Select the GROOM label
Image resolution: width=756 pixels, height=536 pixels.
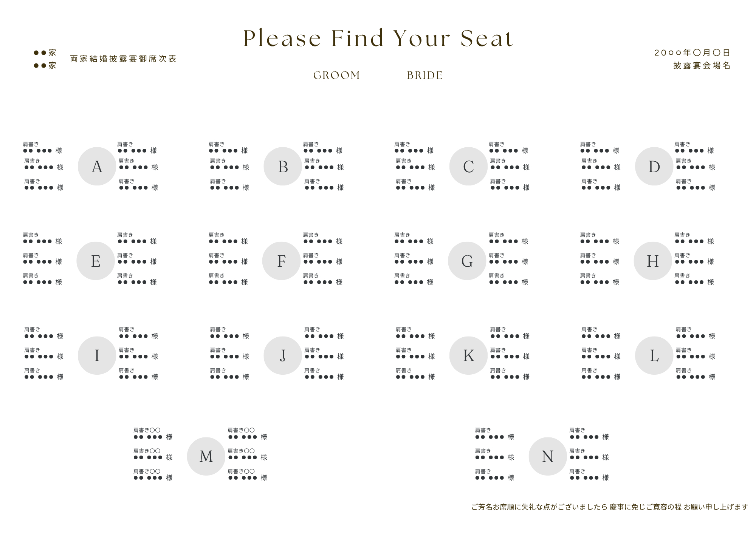pos(336,76)
